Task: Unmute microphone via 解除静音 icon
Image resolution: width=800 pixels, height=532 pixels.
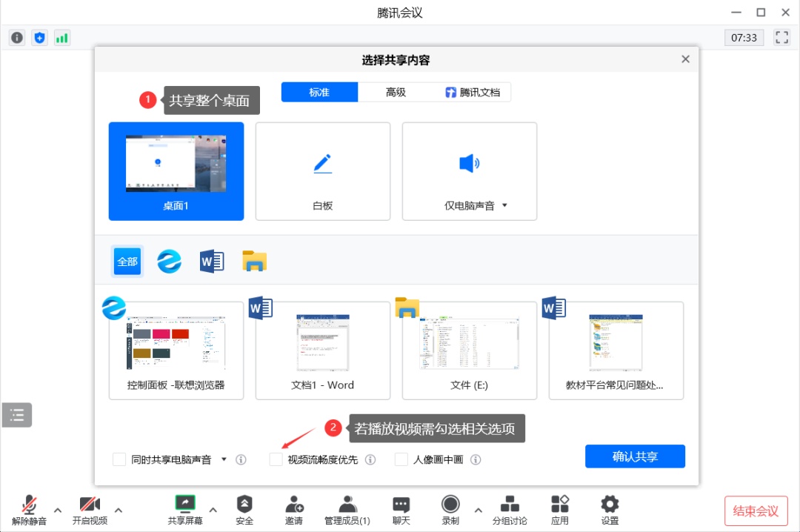Action: click(30, 505)
